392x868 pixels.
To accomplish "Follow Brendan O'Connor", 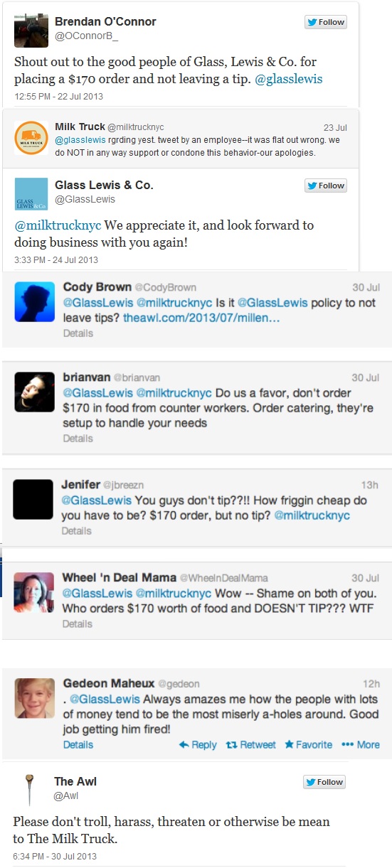I will click(x=326, y=22).
